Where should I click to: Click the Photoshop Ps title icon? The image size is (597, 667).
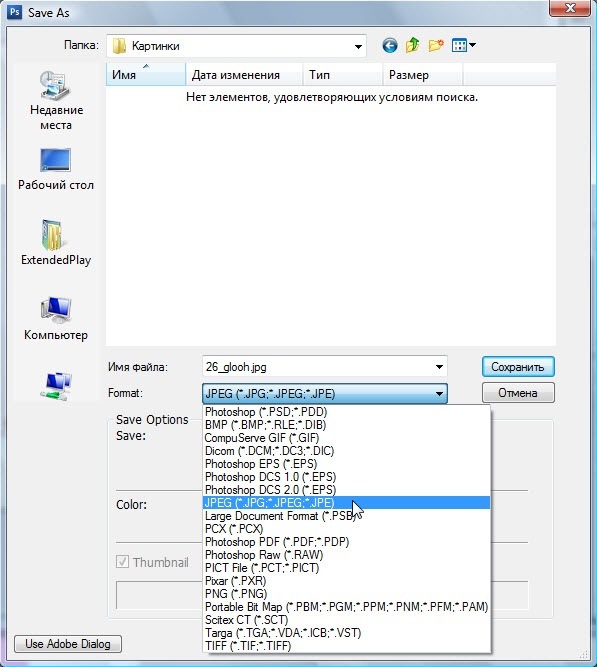pos(14,12)
